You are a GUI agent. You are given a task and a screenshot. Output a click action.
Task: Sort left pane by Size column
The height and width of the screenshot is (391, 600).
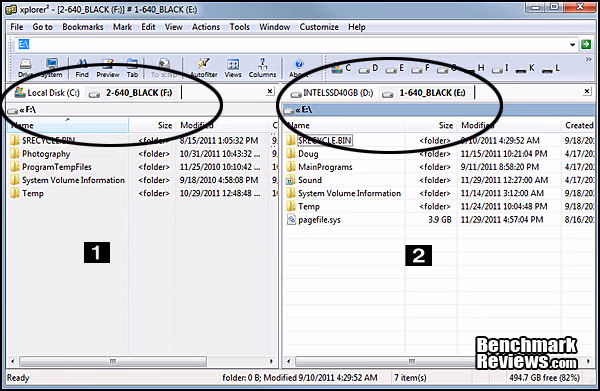pyautogui.click(x=152, y=125)
